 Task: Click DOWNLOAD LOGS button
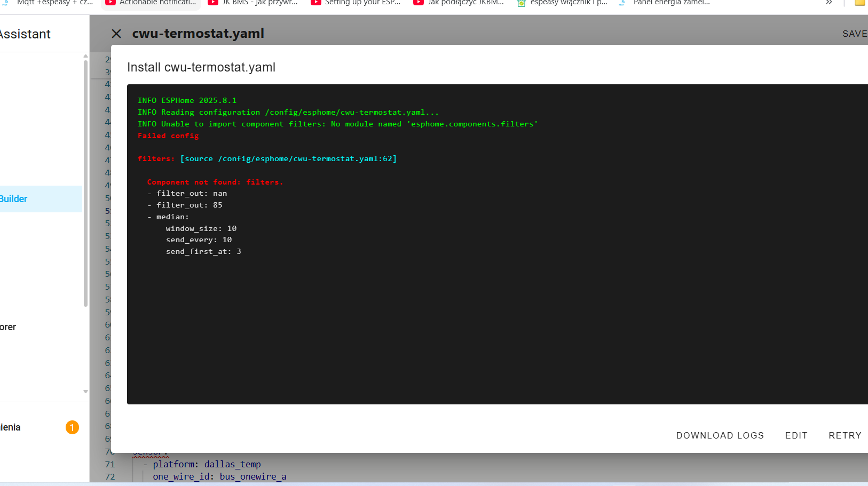[x=720, y=435]
